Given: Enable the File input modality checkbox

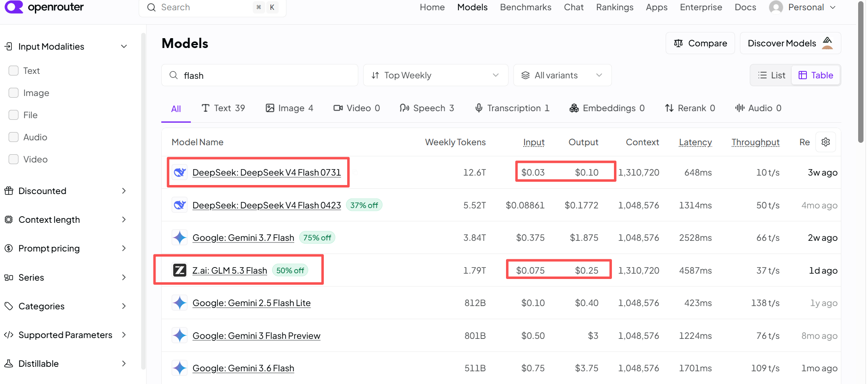Looking at the screenshot, I should click(14, 115).
